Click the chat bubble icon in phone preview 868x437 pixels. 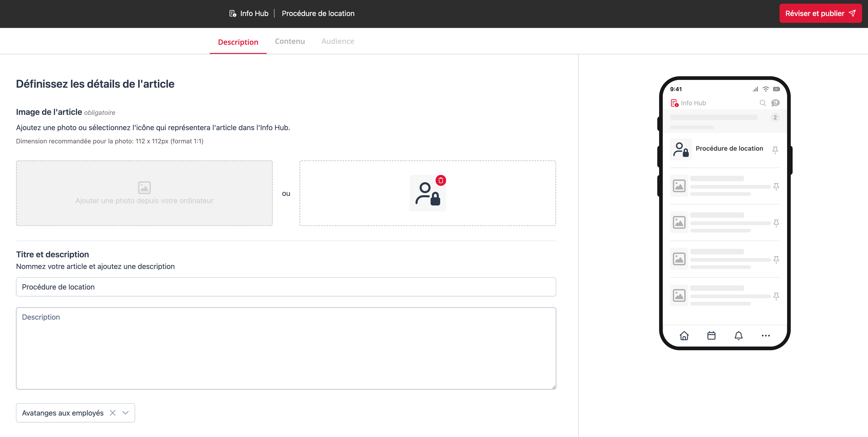tap(775, 103)
